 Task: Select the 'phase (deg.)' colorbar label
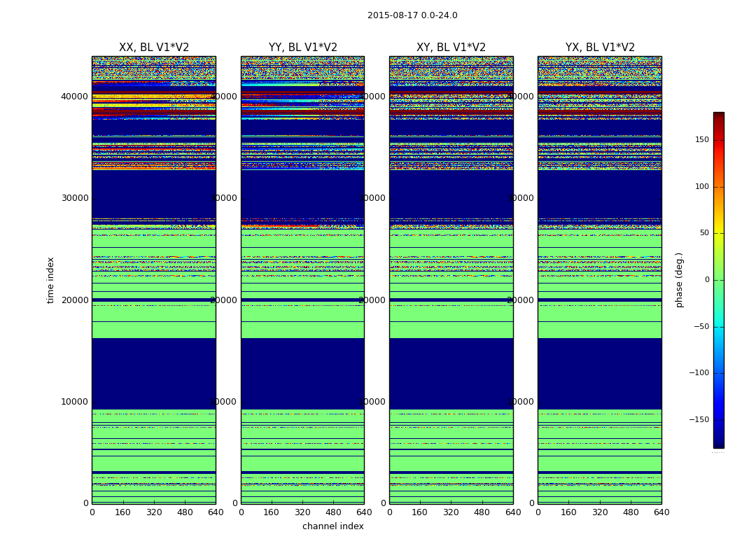(679, 280)
